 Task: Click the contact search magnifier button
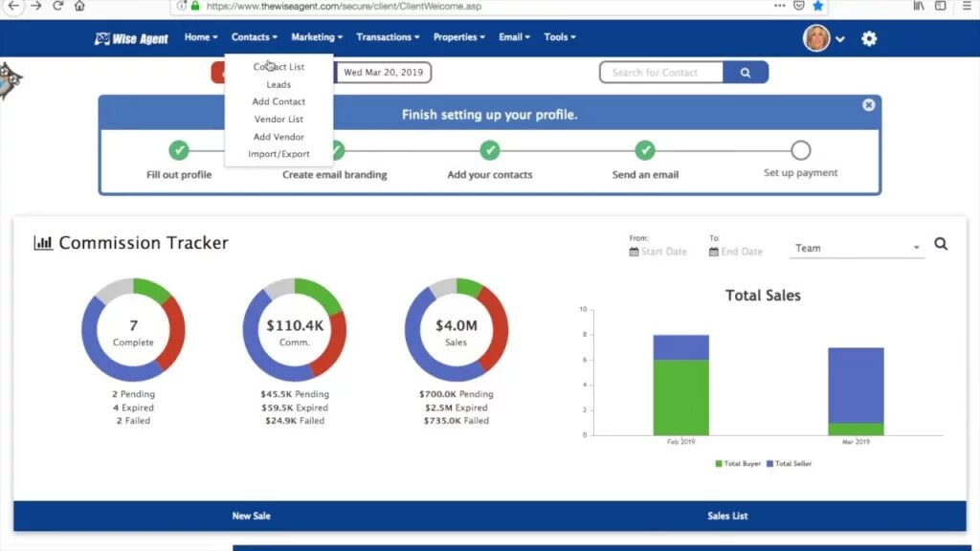tap(747, 72)
